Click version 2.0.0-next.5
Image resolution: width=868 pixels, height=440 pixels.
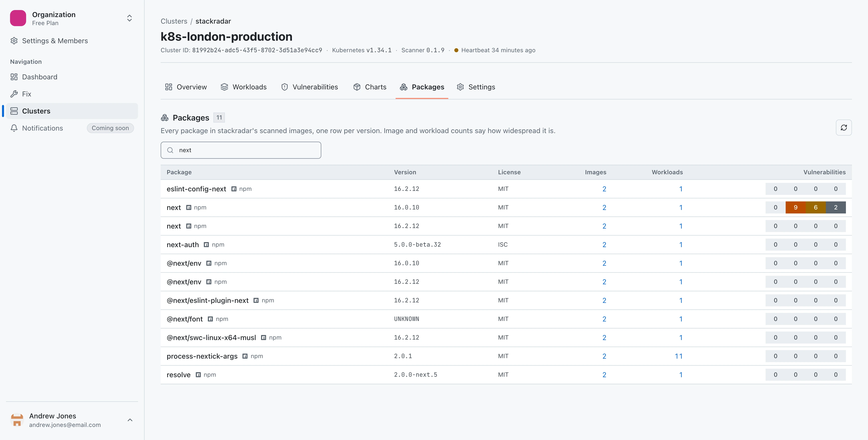(415, 375)
